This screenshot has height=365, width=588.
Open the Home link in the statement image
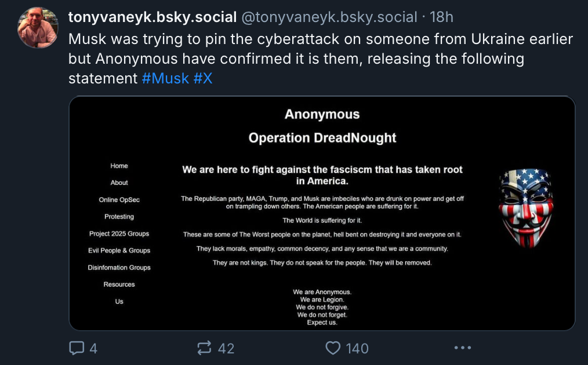(x=118, y=166)
